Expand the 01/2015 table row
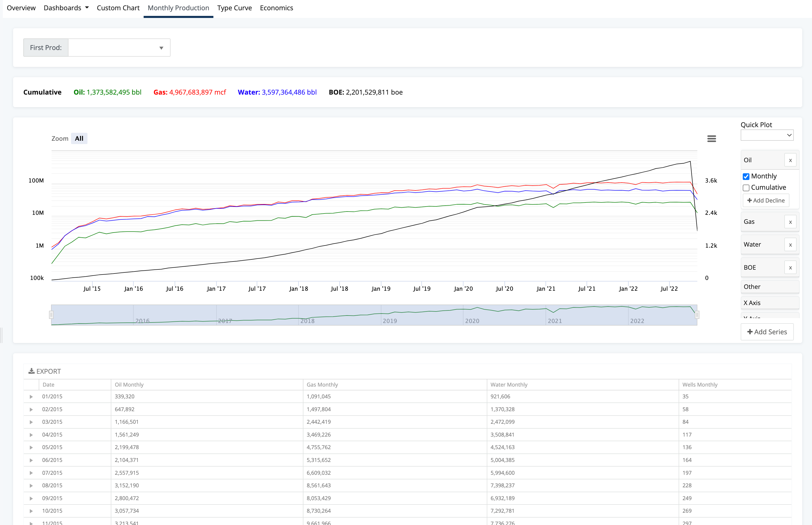This screenshot has height=525, width=812. 31,397
